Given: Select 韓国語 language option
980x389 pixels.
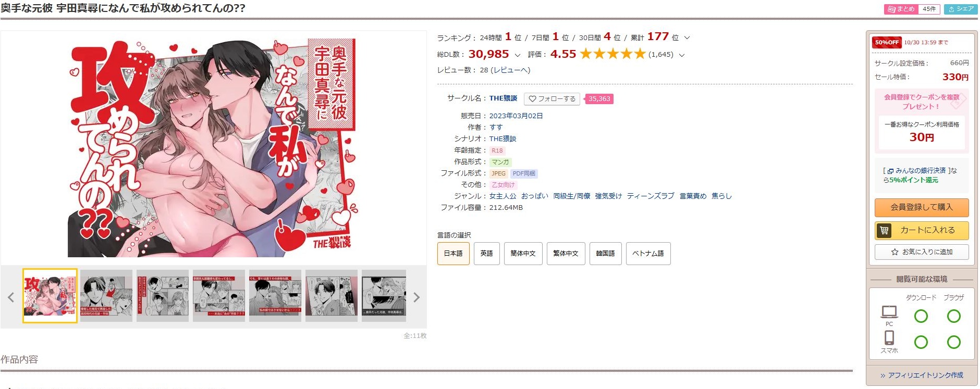Looking at the screenshot, I should coord(605,254).
